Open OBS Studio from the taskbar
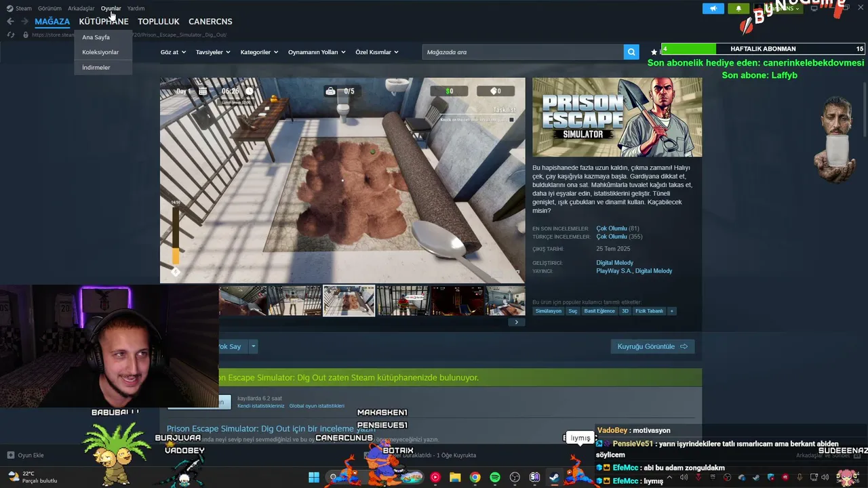868x488 pixels. [x=515, y=477]
